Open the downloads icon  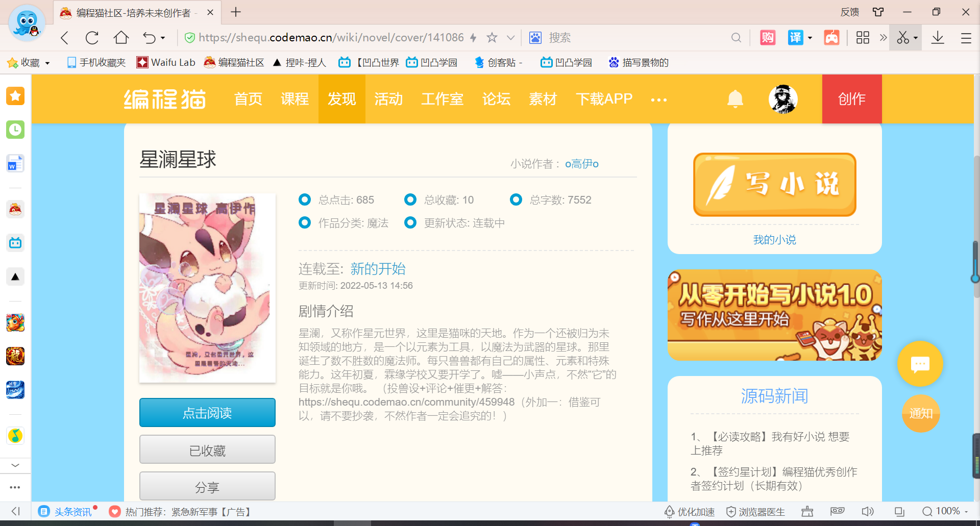pos(938,37)
